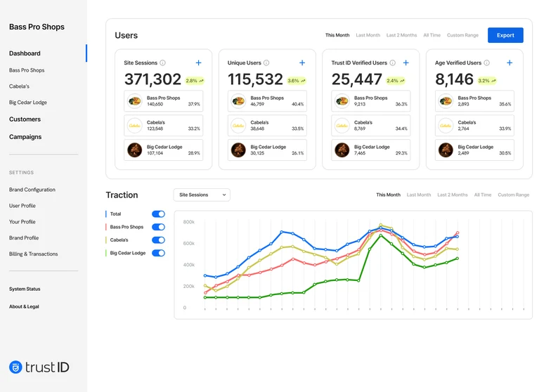551x392 pixels.
Task: Click the green Big Cedar Lodge legend color bar
Action: (x=105, y=253)
